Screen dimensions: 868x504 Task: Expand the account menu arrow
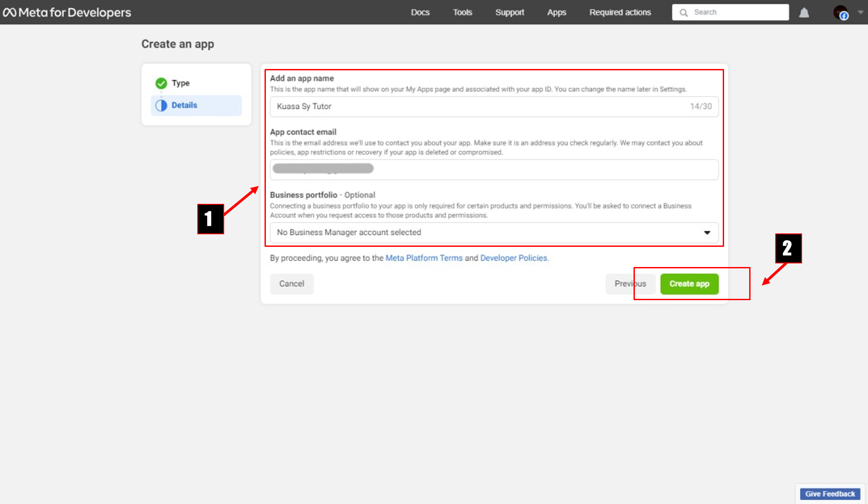click(x=860, y=12)
